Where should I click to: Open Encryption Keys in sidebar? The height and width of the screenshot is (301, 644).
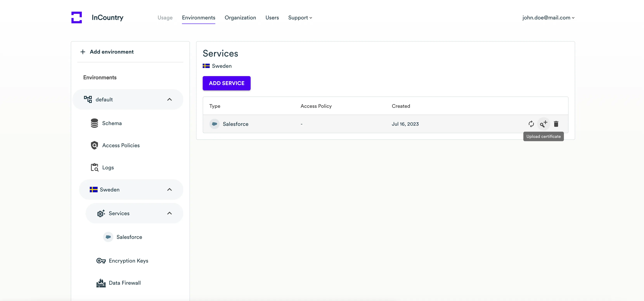128,261
